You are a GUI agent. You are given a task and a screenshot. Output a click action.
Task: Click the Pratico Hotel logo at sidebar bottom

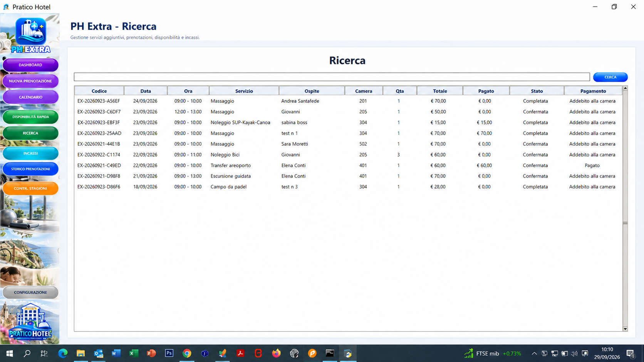pos(30,322)
